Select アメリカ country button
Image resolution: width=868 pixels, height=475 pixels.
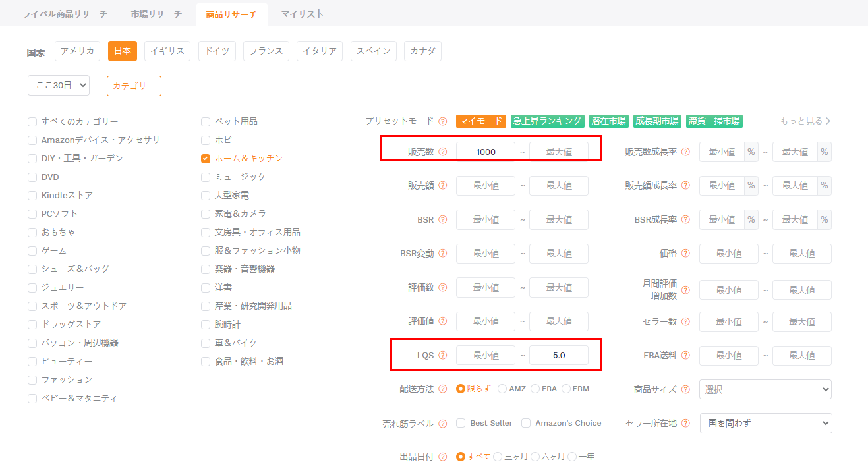[77, 51]
